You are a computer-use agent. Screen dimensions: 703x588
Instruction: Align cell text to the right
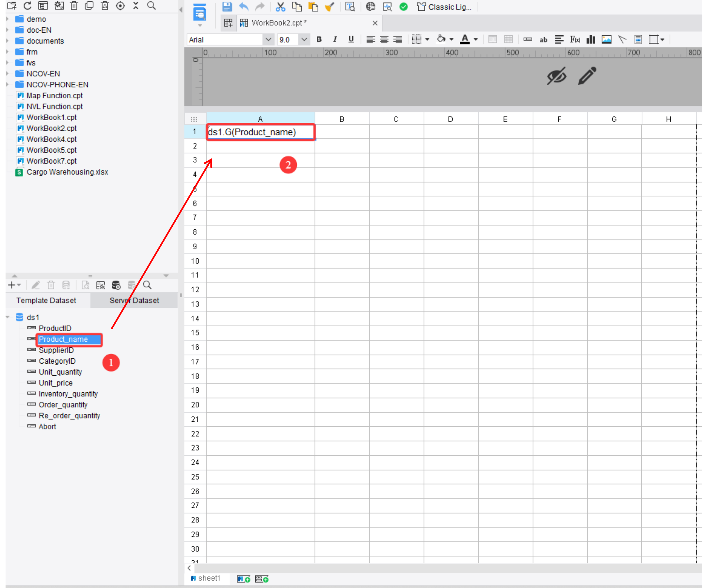click(x=398, y=40)
